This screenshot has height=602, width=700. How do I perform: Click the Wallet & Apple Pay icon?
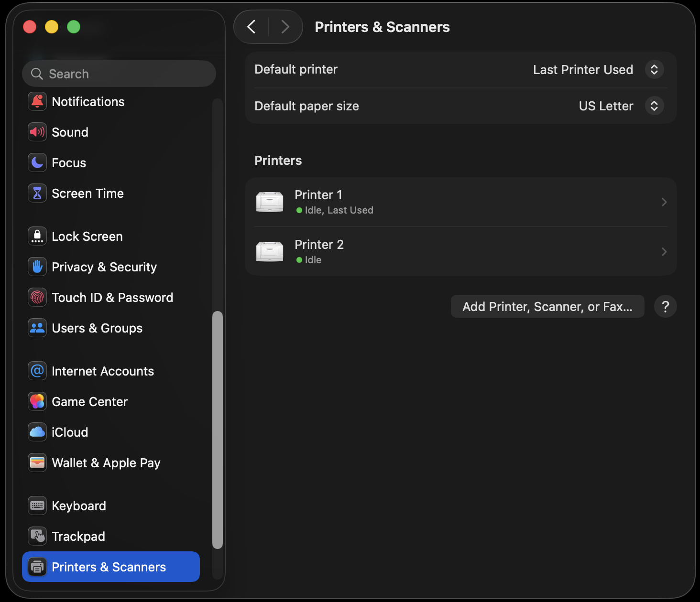click(37, 462)
